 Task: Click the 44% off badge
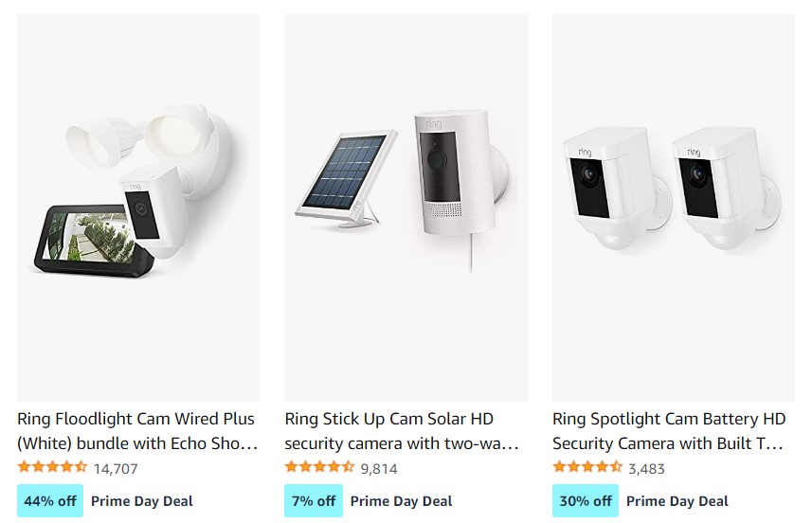click(x=50, y=501)
